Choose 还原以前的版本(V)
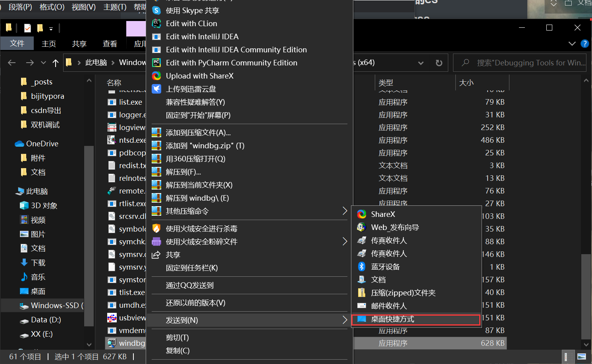The height and width of the screenshot is (364, 592). pyautogui.click(x=249, y=303)
